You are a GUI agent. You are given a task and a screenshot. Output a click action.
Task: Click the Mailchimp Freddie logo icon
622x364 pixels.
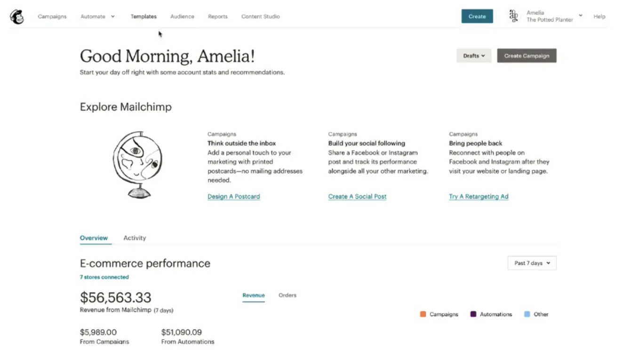click(17, 17)
